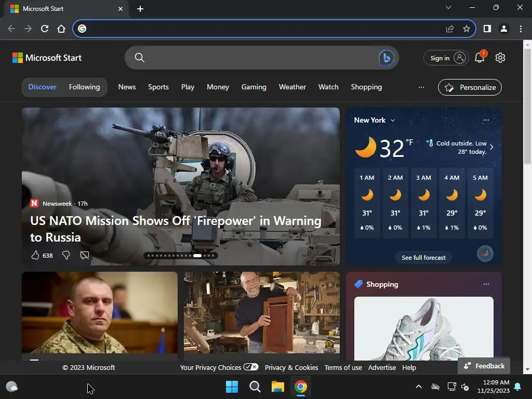
Task: Share this page from address bar
Action: pyautogui.click(x=450, y=29)
